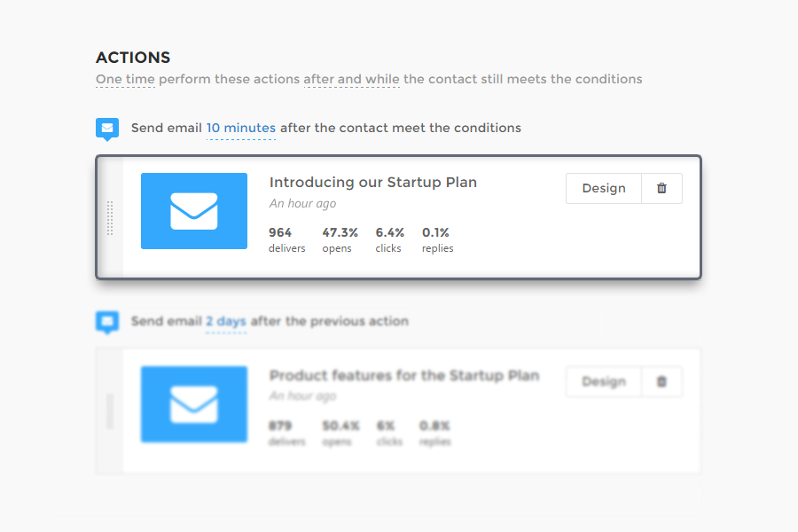
Task: Open the Startup Plan email envelope thumbnail
Action: pyautogui.click(x=194, y=211)
